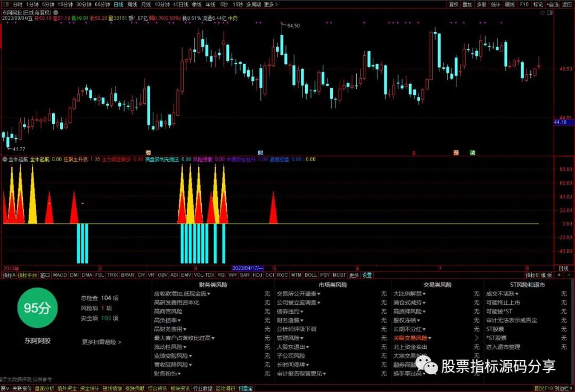The width and height of the screenshot is (575, 392).
Task: Select the RSI indicator
Action: 221,275
